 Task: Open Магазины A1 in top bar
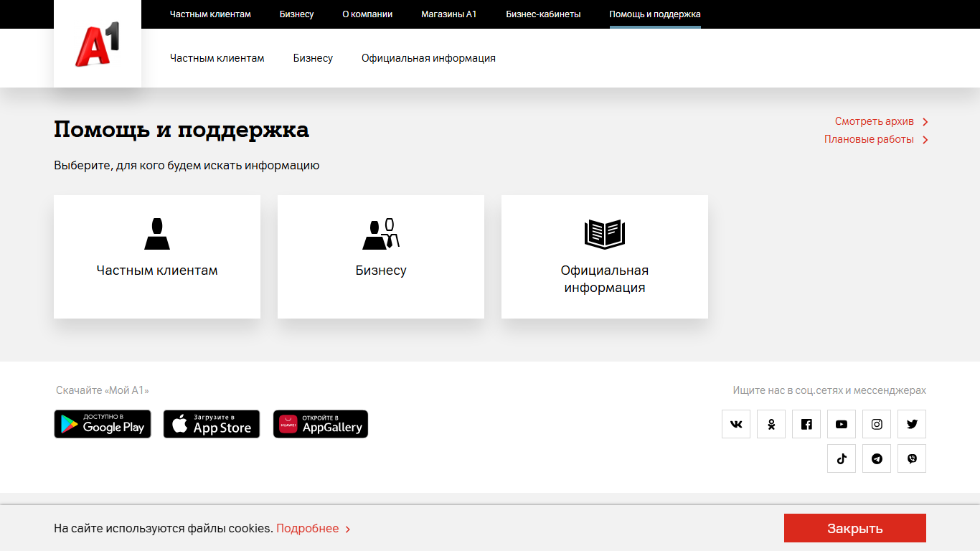tap(449, 14)
